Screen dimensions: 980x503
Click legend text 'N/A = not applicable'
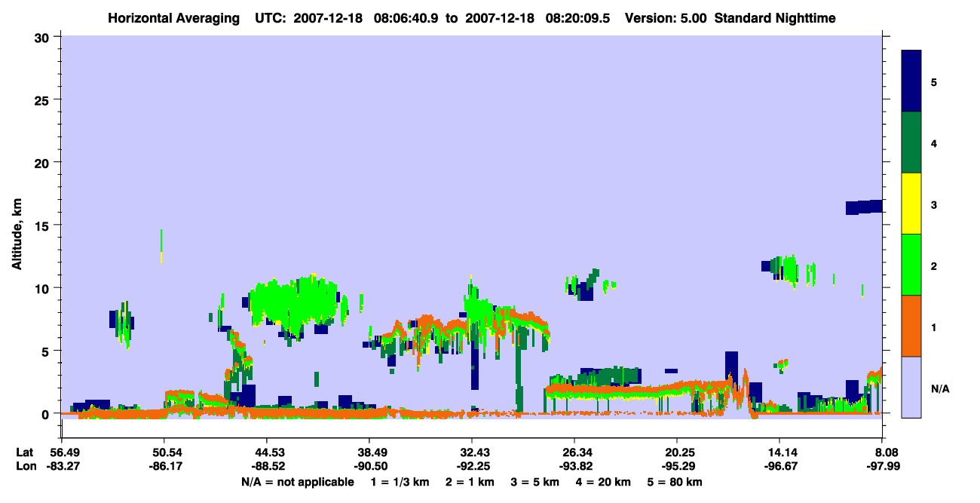[297, 482]
